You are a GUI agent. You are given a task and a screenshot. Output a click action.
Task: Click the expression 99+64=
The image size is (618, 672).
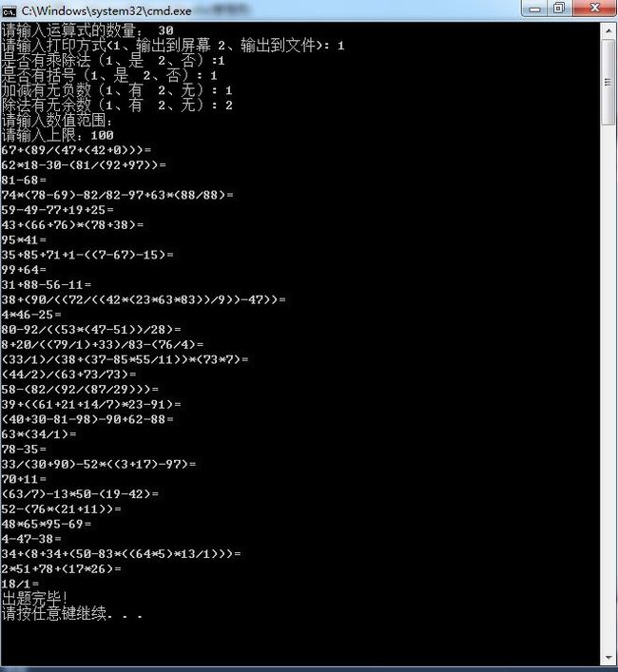pyautogui.click(x=24, y=270)
